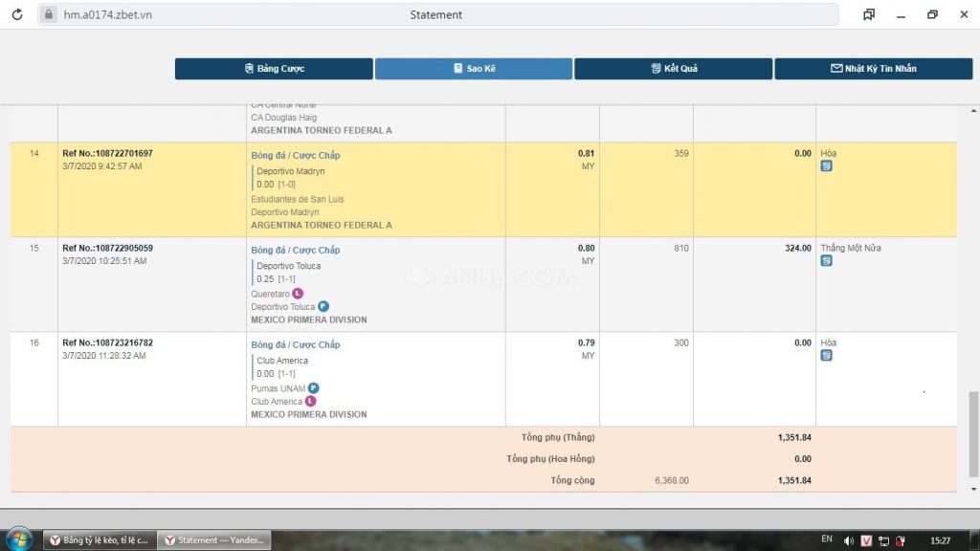Click the speaker icon in the system tray
This screenshot has width=980, height=551.
850,539
